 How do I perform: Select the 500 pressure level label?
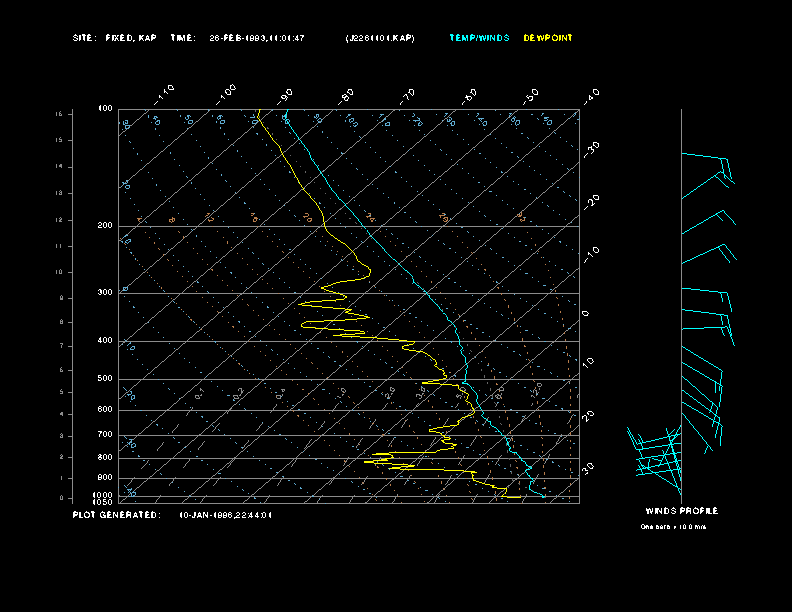click(x=105, y=379)
